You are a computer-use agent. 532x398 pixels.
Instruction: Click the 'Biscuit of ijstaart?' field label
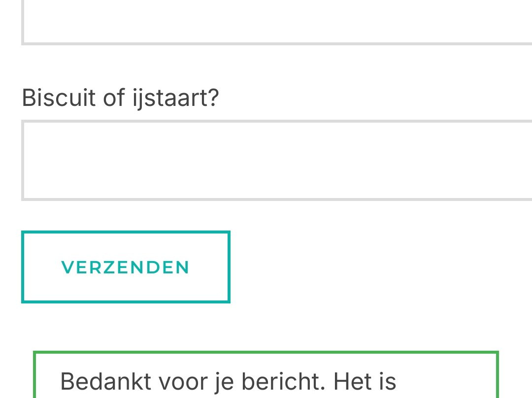click(120, 98)
